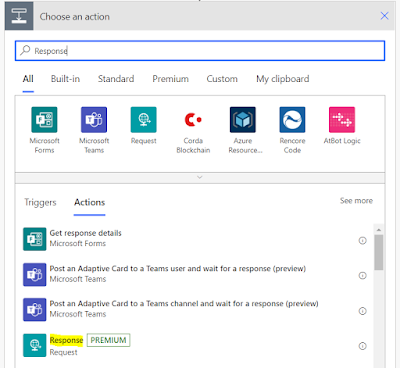Viewport: 400px width, 368px height.
Task: Switch to the Triggers tab
Action: click(x=40, y=202)
